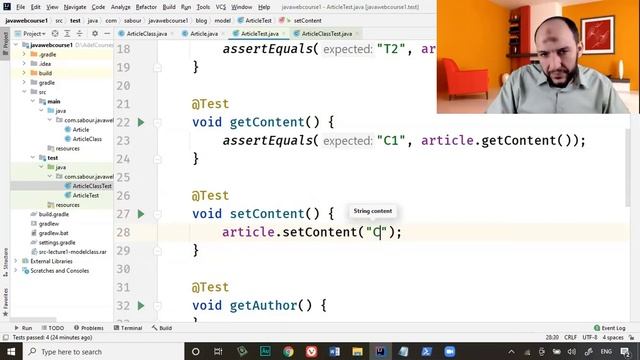
Task: Collapse the main folder
Action: click(x=33, y=101)
